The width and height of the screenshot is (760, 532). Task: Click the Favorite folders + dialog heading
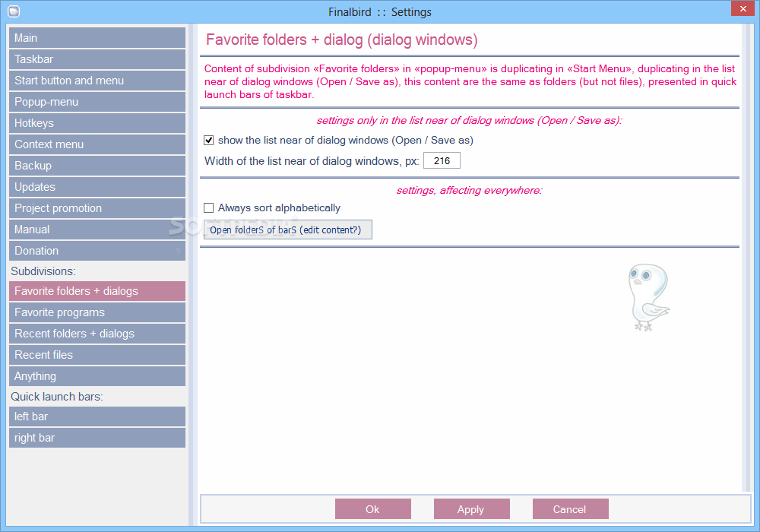tap(342, 40)
